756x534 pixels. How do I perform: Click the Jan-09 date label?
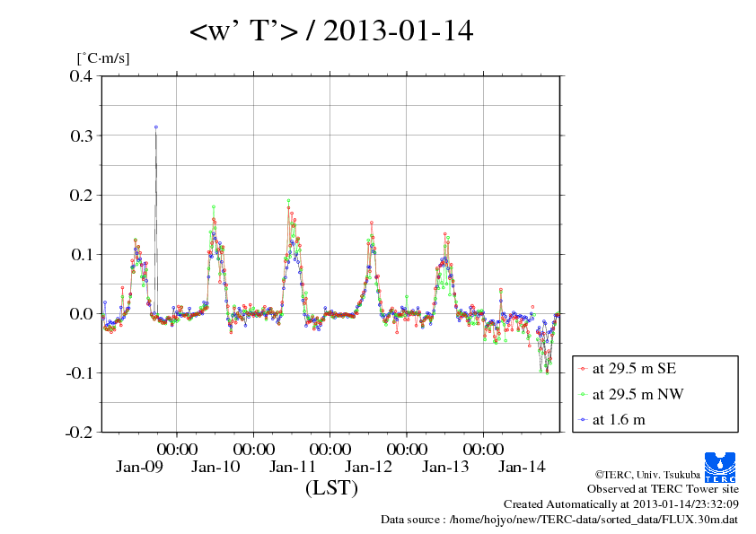[139, 467]
